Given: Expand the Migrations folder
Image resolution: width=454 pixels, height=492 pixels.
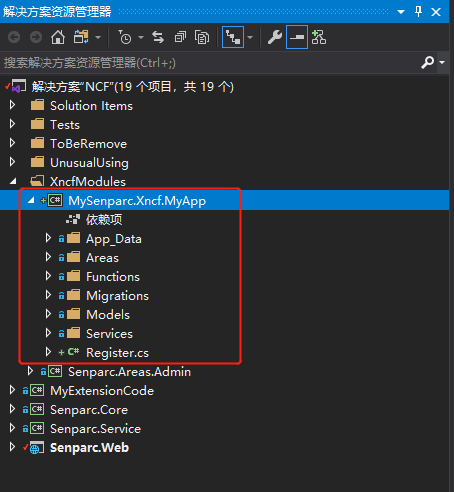Looking at the screenshot, I should click(x=48, y=295).
